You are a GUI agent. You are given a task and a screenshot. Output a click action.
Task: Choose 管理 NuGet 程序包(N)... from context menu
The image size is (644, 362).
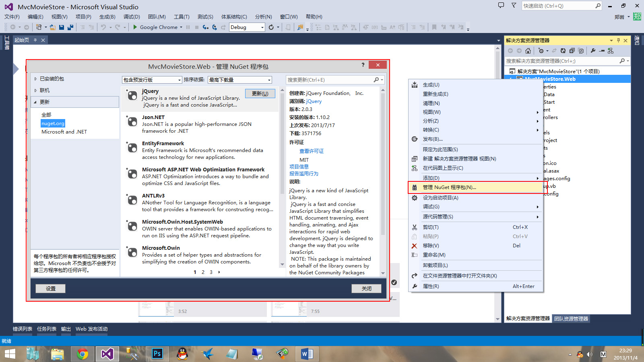tap(476, 187)
